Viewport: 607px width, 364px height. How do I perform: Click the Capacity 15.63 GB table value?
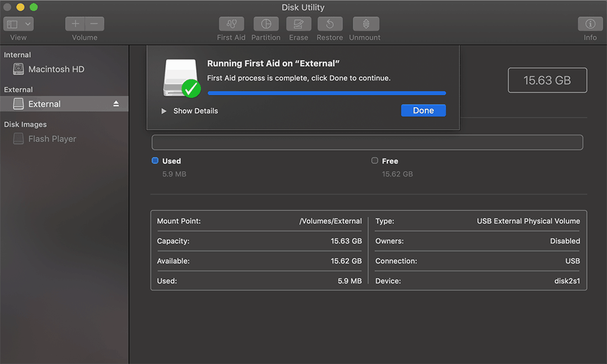[346, 241]
